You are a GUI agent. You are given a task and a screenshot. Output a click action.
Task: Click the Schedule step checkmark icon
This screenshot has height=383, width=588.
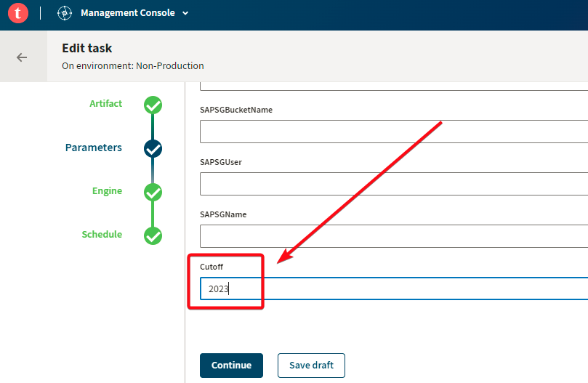click(153, 236)
